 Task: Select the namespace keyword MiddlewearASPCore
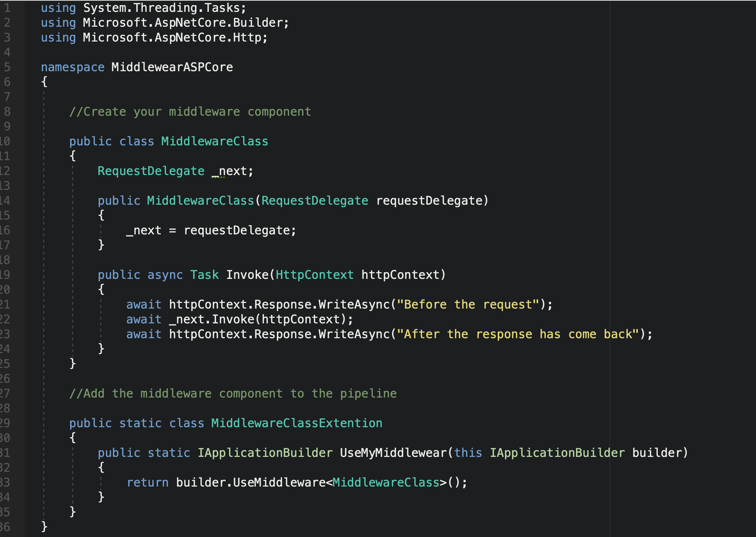[x=172, y=67]
